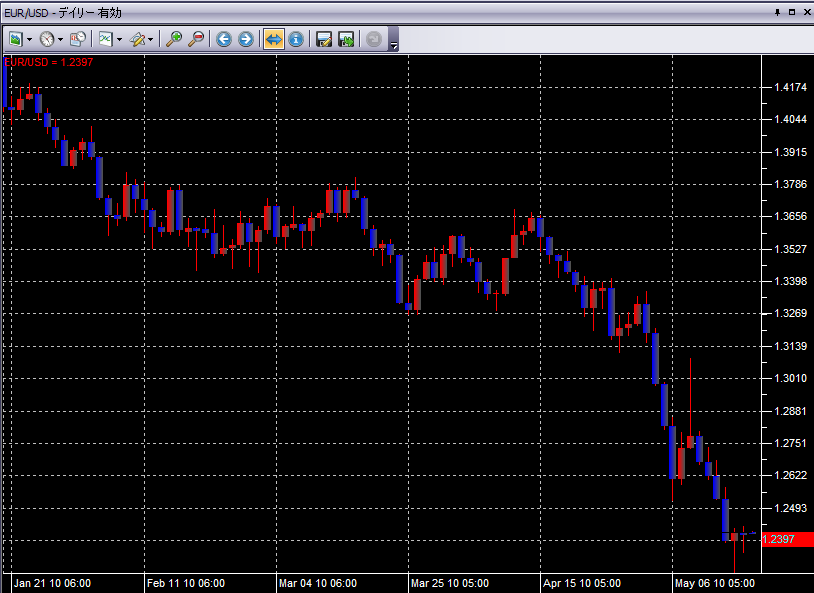Screen dimensions: 814x593
Task: Click the indicator line-chart icon
Action: tap(104, 39)
